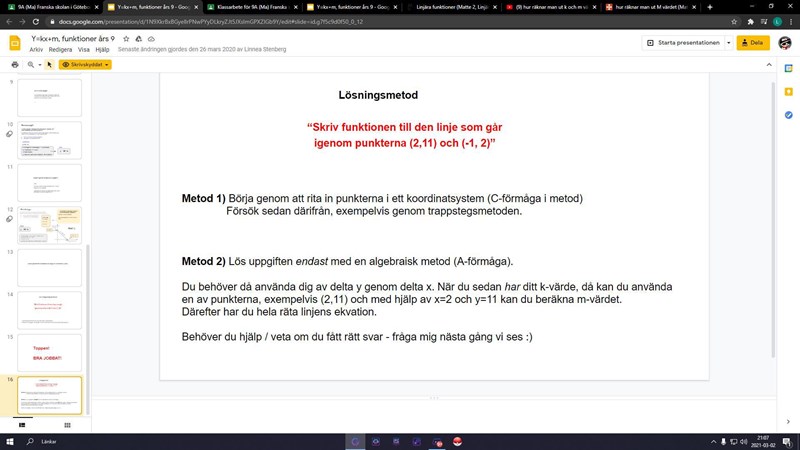
Task: Click the print icon in the toolbar
Action: pyautogui.click(x=14, y=64)
